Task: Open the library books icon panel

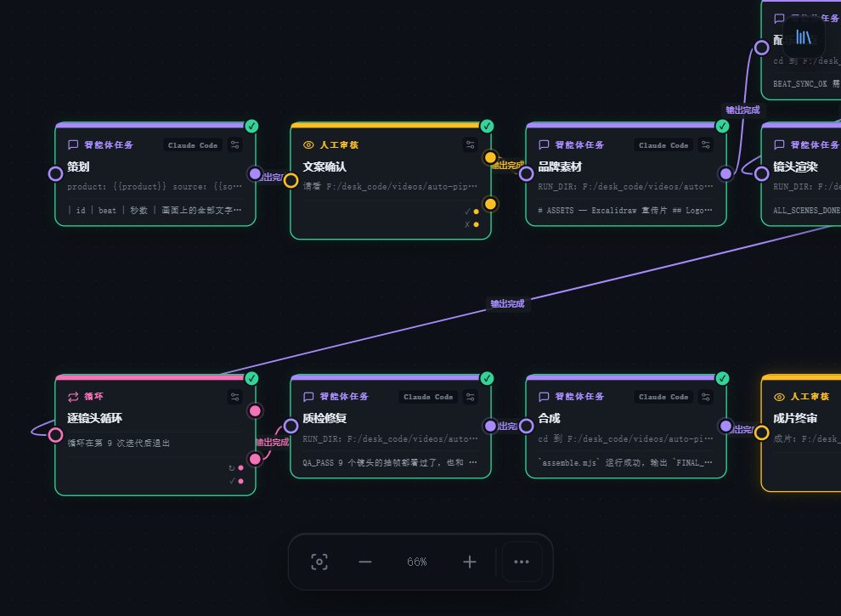Action: pos(804,37)
